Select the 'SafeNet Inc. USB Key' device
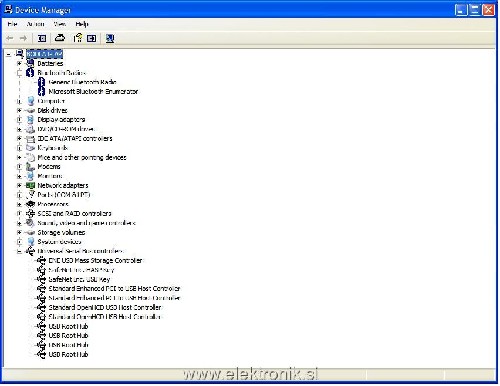The height and width of the screenshot is (386, 500). tap(79, 279)
